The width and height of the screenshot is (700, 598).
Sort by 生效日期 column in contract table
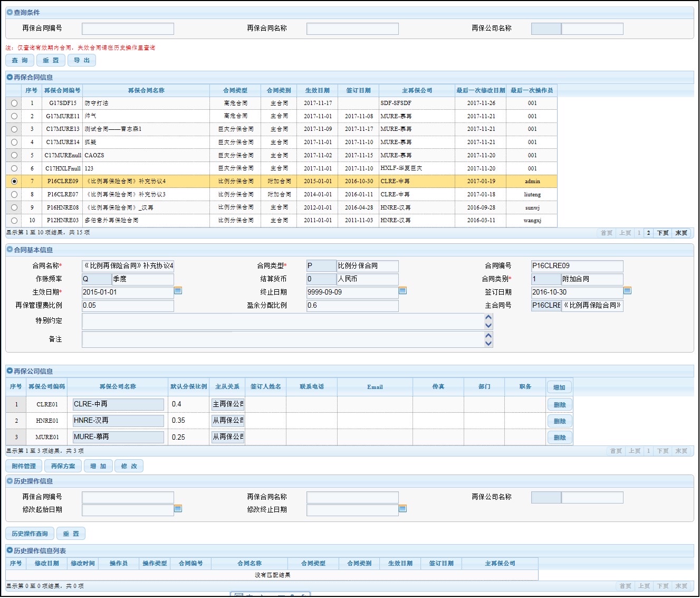(318, 90)
